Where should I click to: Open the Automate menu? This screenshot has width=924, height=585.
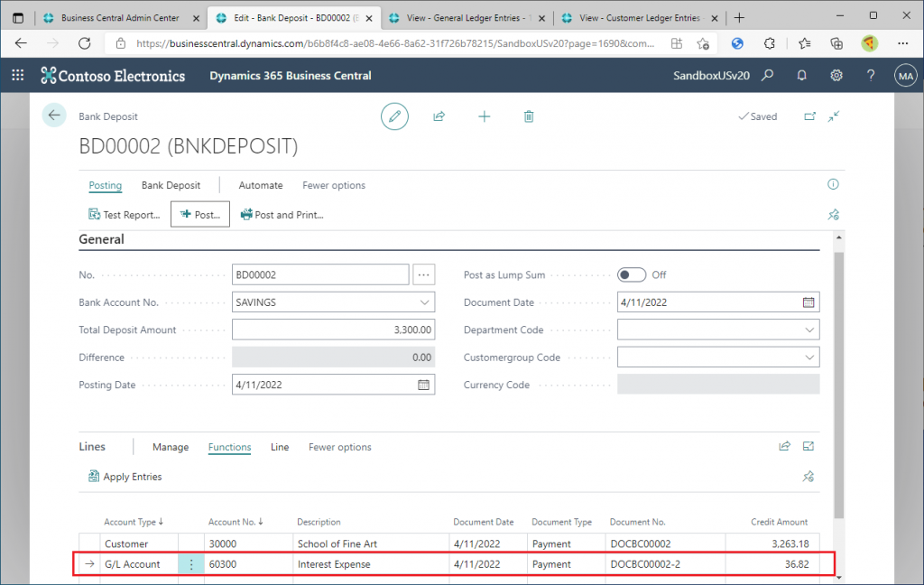click(x=261, y=185)
